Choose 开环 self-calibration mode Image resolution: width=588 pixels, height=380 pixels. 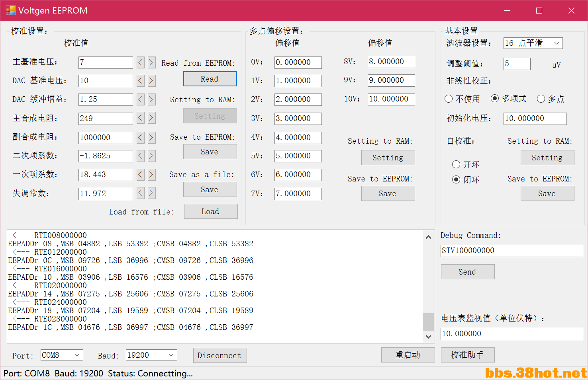pyautogui.click(x=466, y=164)
